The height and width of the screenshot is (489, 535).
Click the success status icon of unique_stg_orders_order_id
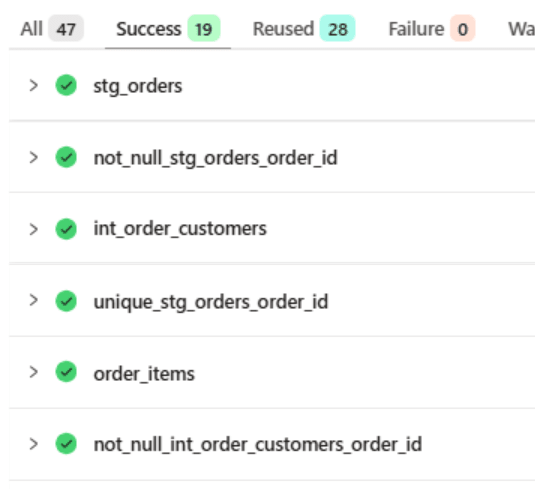[x=66, y=301]
